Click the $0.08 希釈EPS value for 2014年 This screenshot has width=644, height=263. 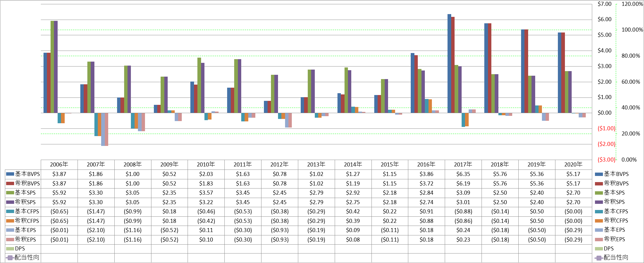(x=353, y=240)
